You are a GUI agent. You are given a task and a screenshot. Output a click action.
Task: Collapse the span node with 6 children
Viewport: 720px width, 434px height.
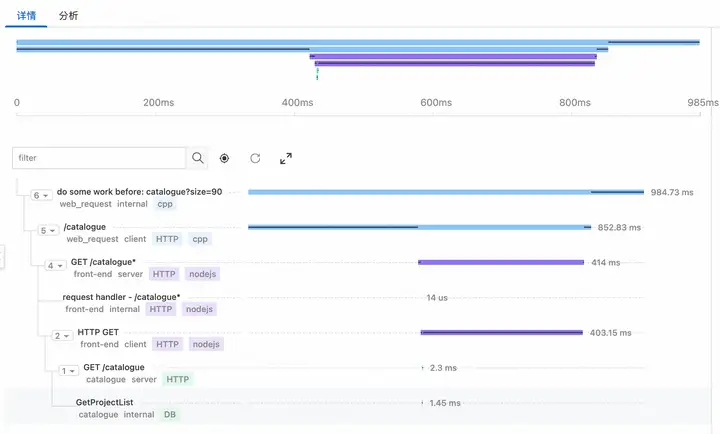point(41,195)
